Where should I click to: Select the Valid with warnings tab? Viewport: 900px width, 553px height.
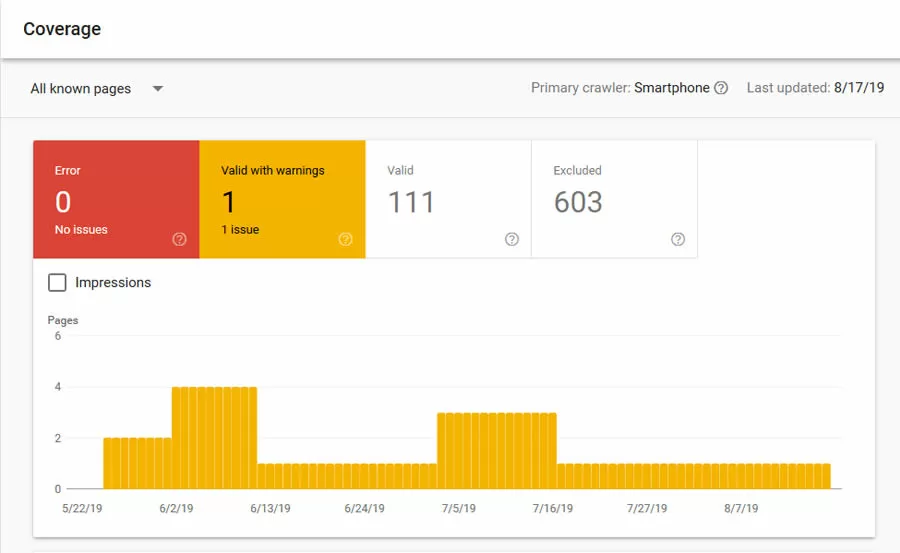click(281, 200)
